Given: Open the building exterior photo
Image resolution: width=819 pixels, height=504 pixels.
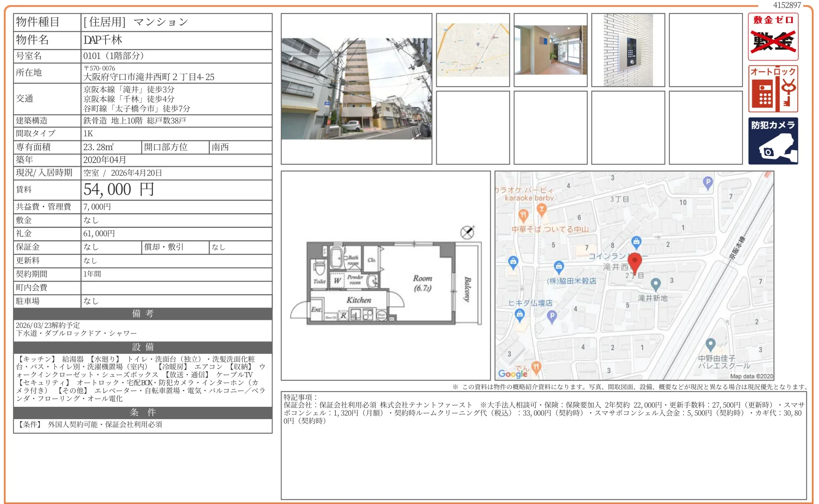Looking at the screenshot, I should [x=356, y=89].
